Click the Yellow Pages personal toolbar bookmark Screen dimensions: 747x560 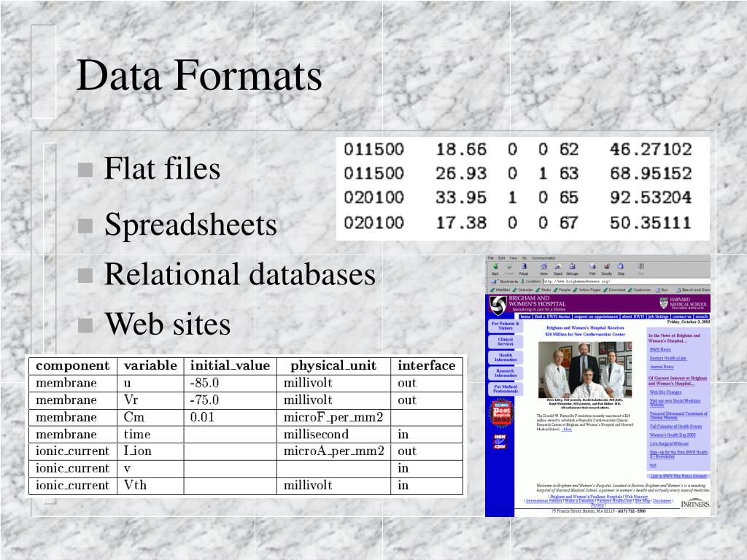coord(587,289)
